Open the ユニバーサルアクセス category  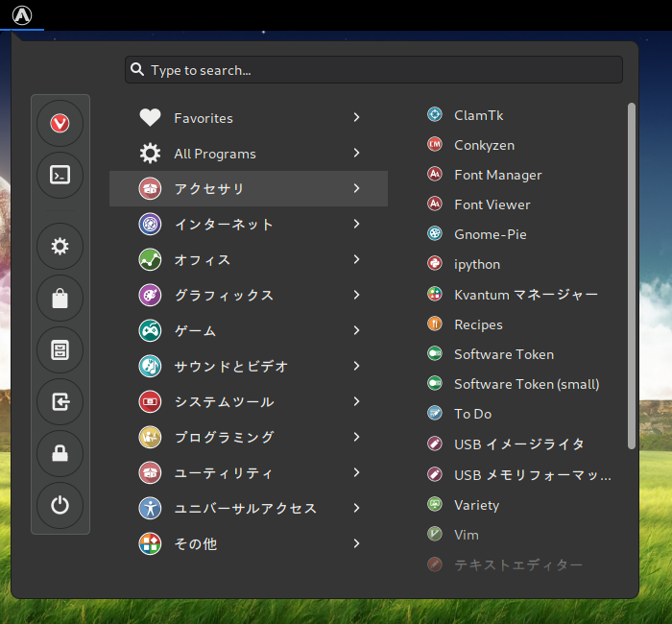coord(249,509)
